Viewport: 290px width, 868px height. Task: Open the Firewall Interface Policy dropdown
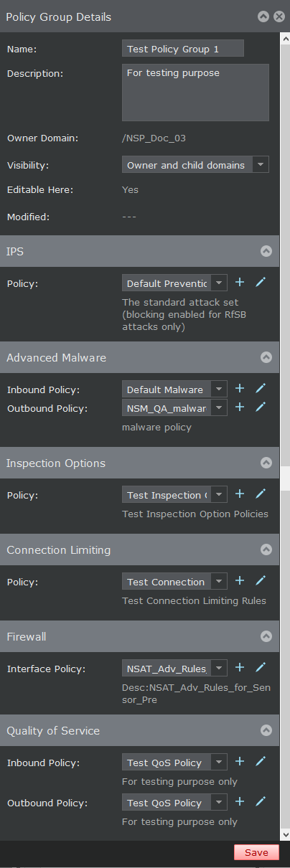pyautogui.click(x=174, y=669)
